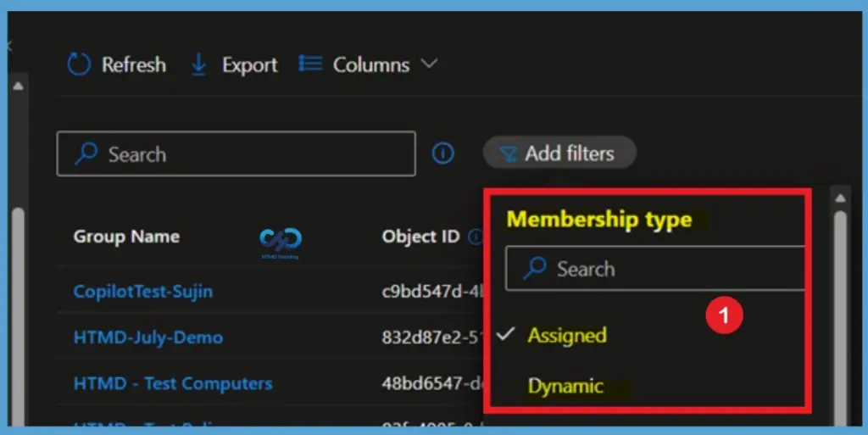
Task: Select the Dynamic membership option
Action: 565,386
